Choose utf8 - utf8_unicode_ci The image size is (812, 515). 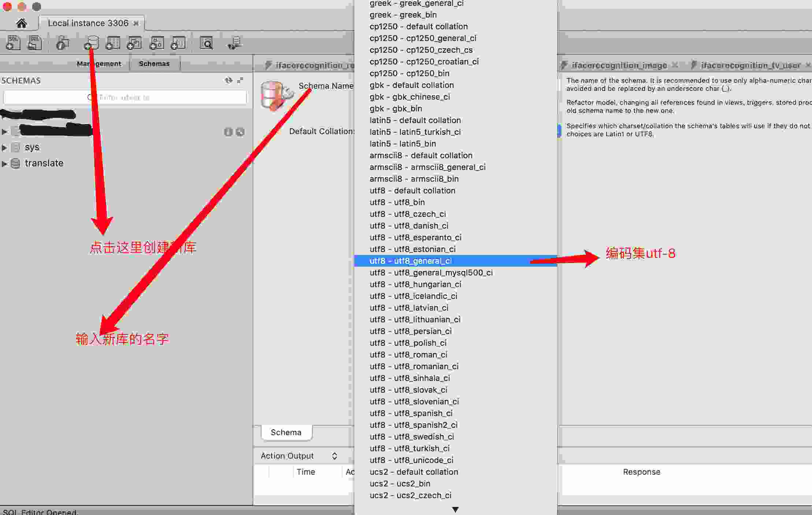point(456,460)
